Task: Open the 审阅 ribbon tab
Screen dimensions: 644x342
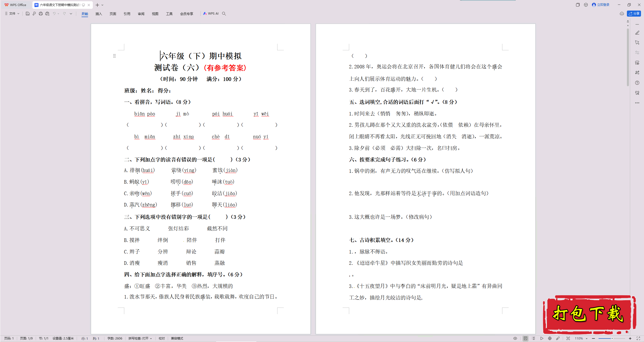Action: [x=141, y=14]
